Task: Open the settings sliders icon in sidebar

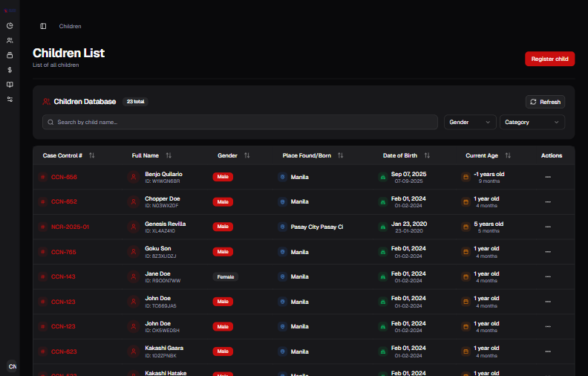Action: pyautogui.click(x=10, y=100)
